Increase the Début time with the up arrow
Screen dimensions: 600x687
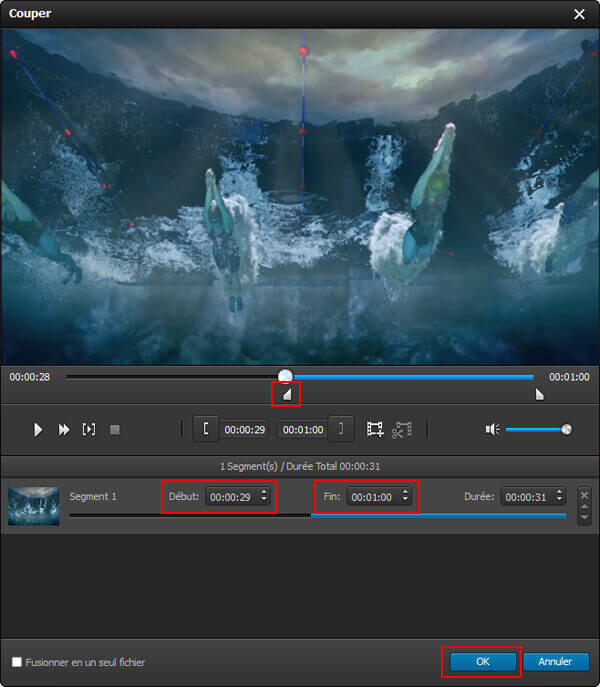point(264,492)
